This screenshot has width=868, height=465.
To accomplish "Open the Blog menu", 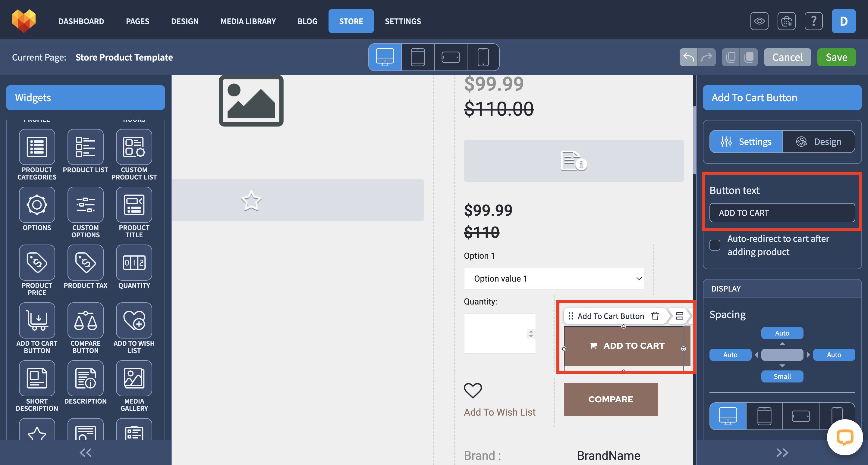I will point(307,21).
